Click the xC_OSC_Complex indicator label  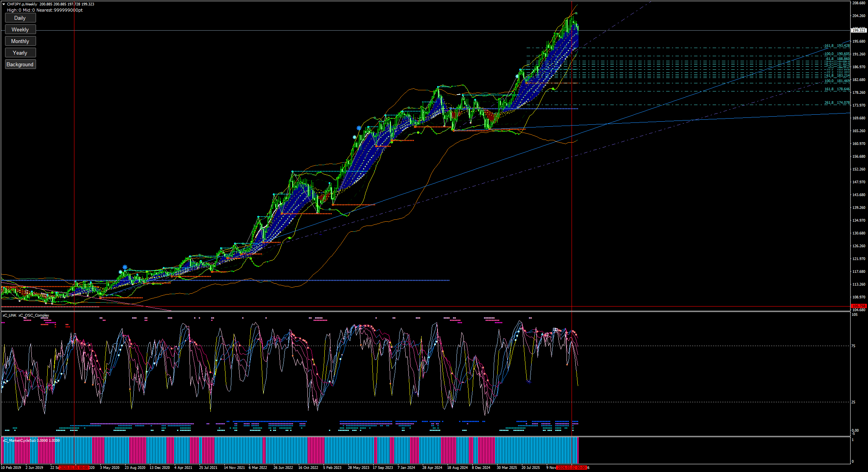click(34, 315)
